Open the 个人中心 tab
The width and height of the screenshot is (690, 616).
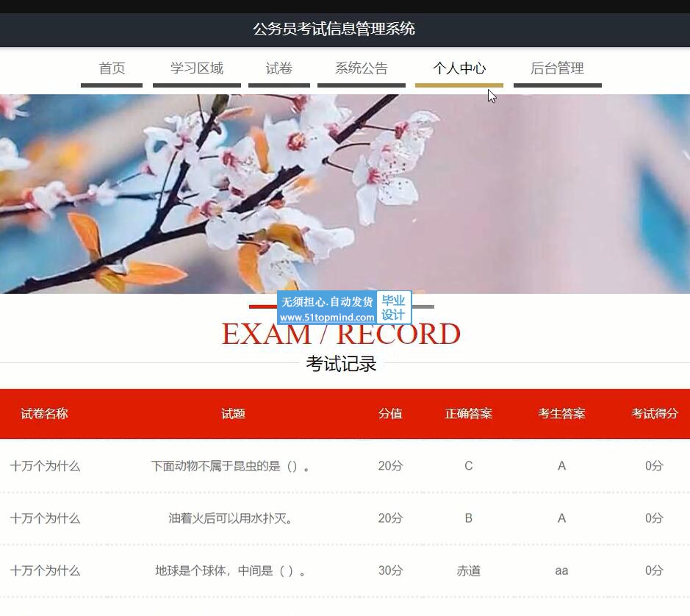coord(459,68)
